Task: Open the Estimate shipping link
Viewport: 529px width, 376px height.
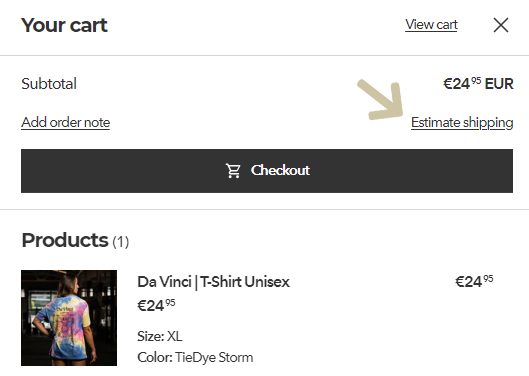Action: tap(462, 123)
